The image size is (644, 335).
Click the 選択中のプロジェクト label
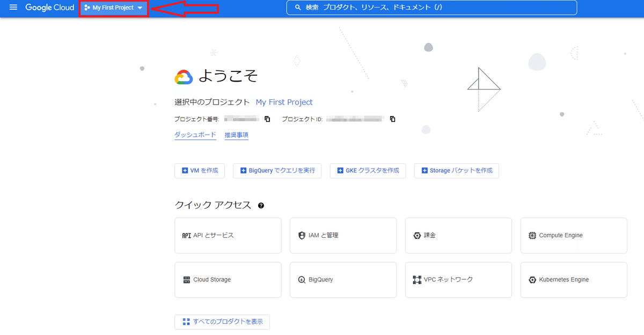coord(212,102)
